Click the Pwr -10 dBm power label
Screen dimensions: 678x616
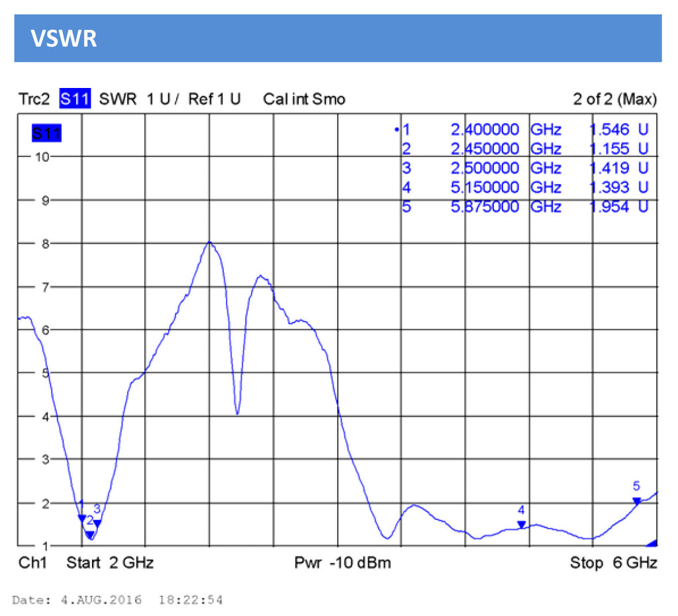342,563
